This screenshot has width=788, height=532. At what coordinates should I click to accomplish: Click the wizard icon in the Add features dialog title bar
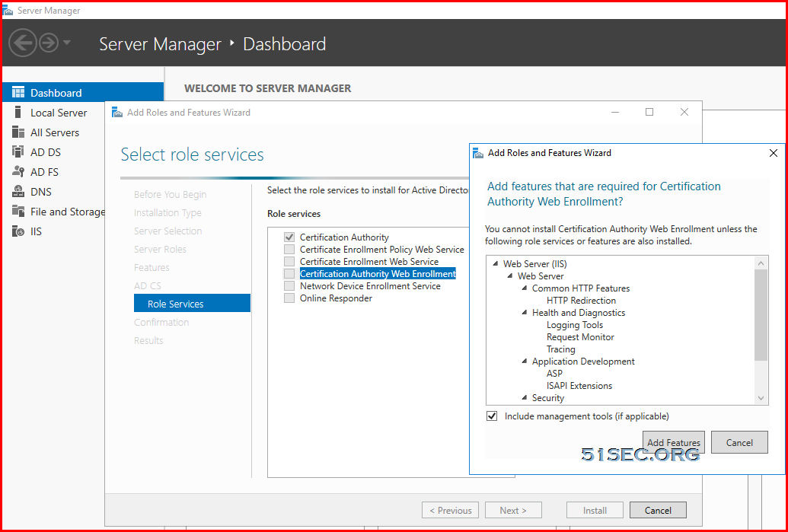click(x=478, y=153)
